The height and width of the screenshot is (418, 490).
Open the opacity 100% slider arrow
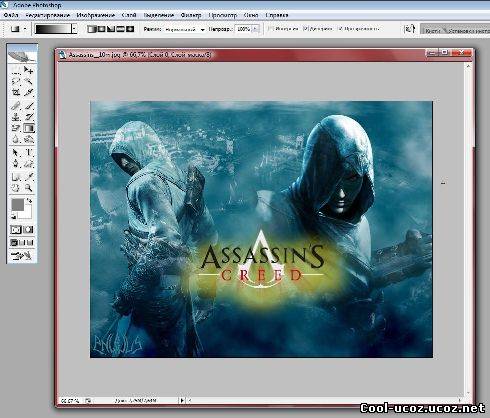tap(255, 29)
